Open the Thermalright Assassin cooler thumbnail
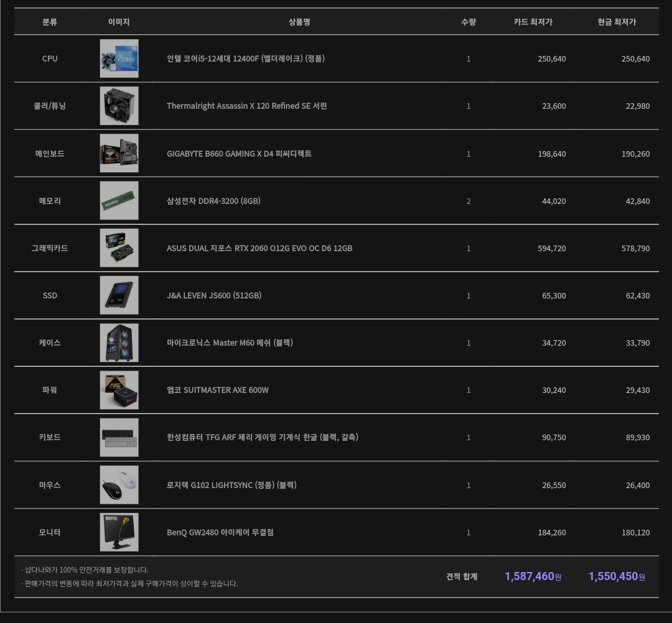The width and height of the screenshot is (672, 623). (x=119, y=106)
